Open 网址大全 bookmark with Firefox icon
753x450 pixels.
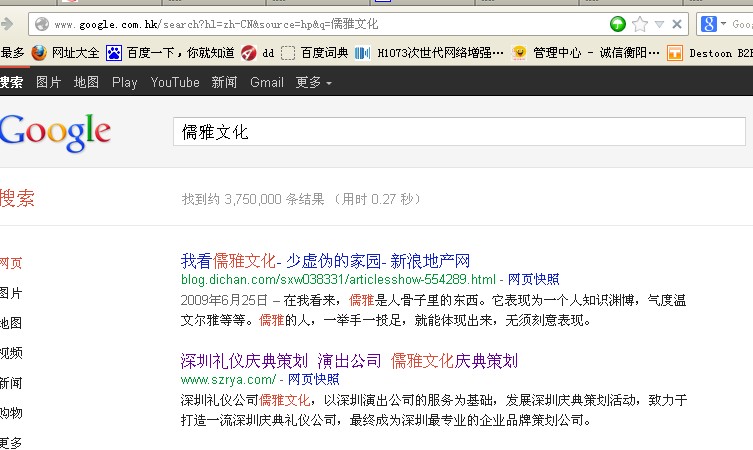pyautogui.click(x=65, y=53)
